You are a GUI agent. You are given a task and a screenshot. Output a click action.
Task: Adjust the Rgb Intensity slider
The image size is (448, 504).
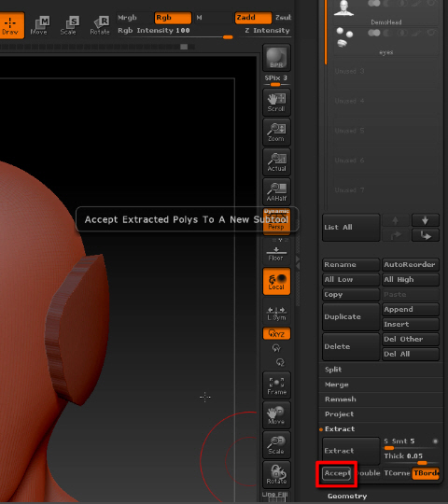tap(175, 33)
